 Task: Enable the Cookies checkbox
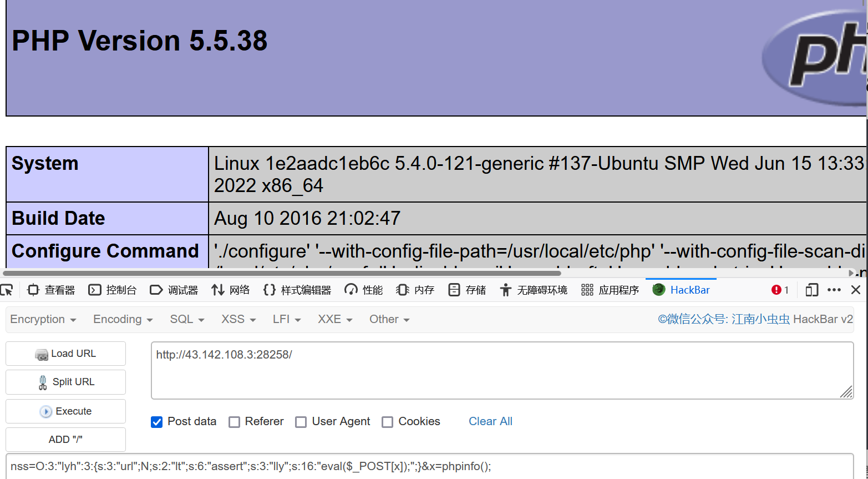[387, 422]
